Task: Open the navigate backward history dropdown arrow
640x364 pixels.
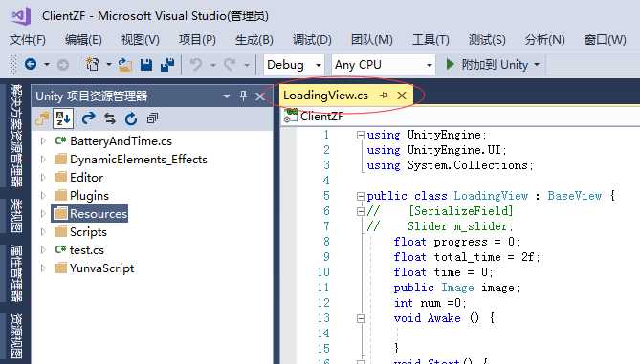Action: click(47, 64)
